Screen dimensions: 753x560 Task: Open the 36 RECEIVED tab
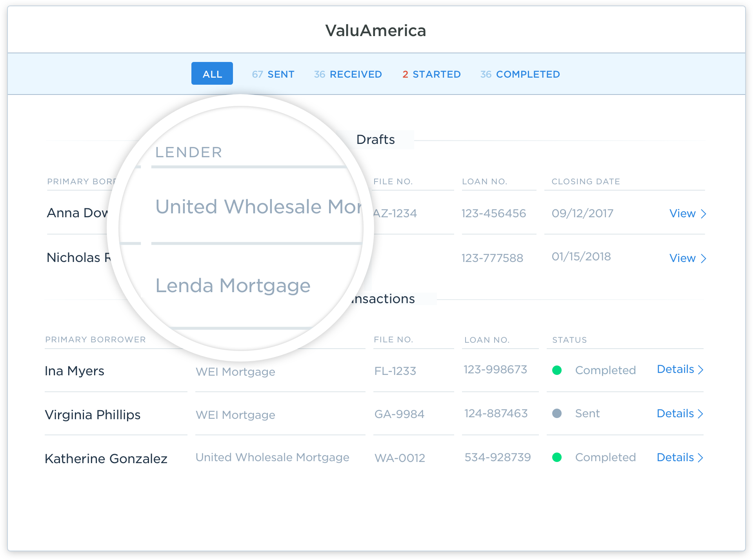pyautogui.click(x=348, y=74)
